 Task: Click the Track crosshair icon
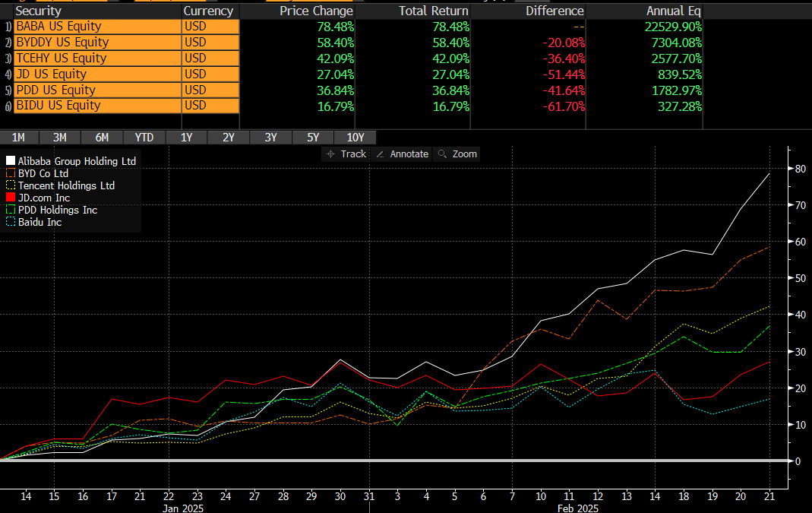point(331,154)
